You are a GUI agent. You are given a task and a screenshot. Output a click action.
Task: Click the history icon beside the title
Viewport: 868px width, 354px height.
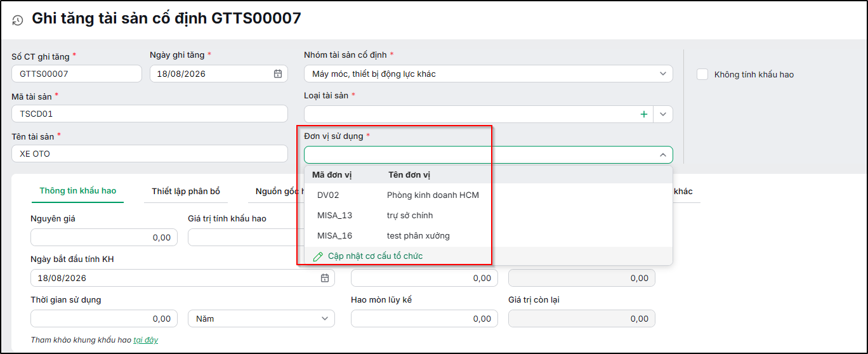click(18, 20)
